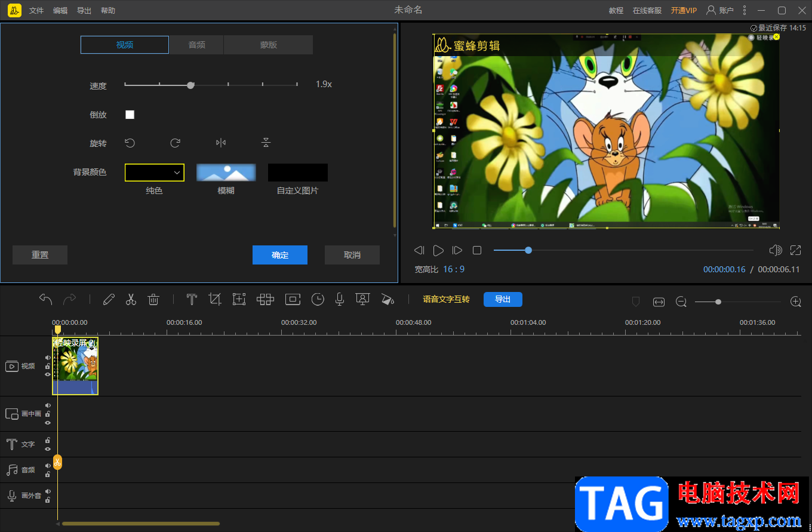This screenshot has height=532, width=812.
Task: Click the blue 导出 export button
Action: tap(503, 299)
